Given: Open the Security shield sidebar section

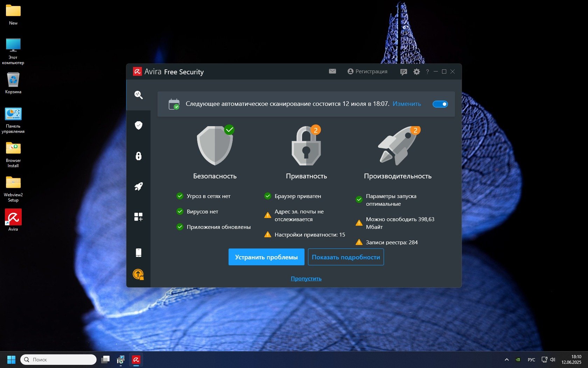Looking at the screenshot, I should point(138,125).
